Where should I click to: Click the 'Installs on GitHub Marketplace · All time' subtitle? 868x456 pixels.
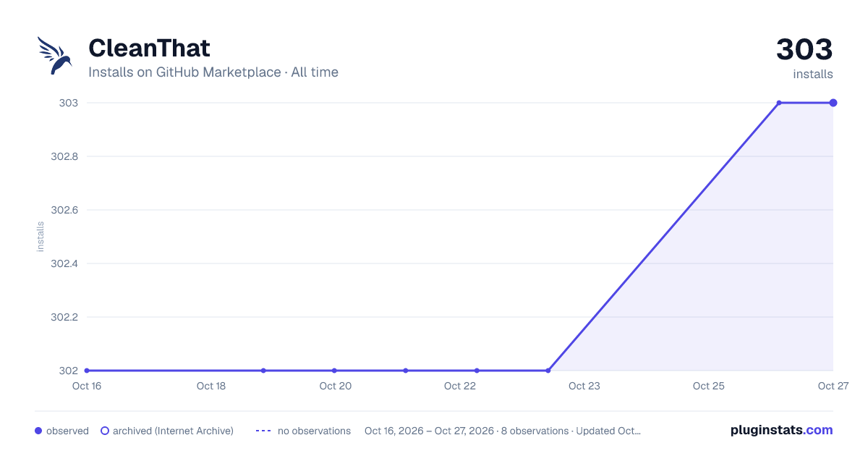213,72
